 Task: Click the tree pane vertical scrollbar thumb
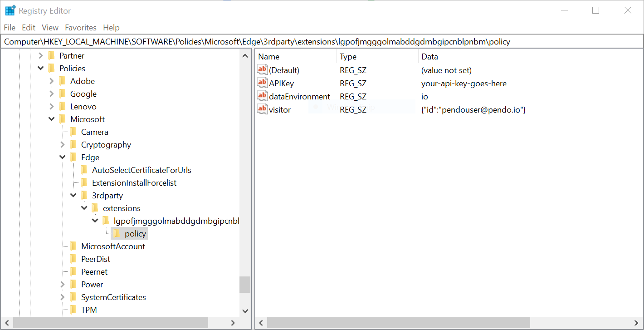[245, 285]
